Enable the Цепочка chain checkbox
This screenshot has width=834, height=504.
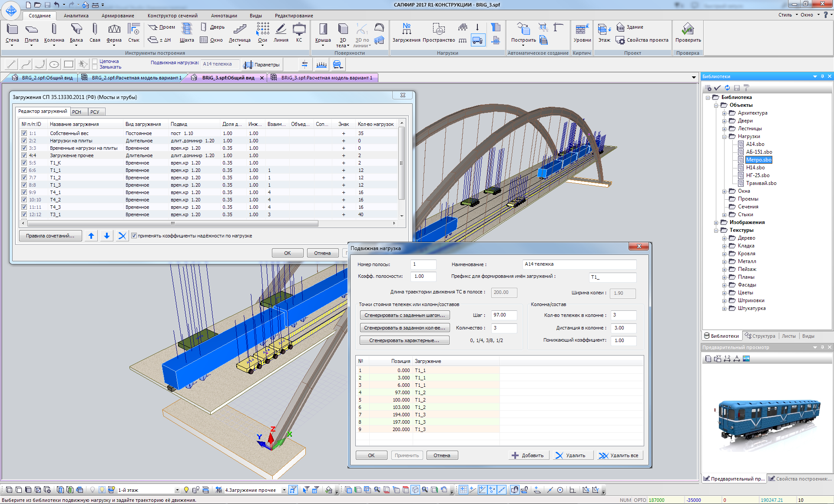(x=95, y=62)
